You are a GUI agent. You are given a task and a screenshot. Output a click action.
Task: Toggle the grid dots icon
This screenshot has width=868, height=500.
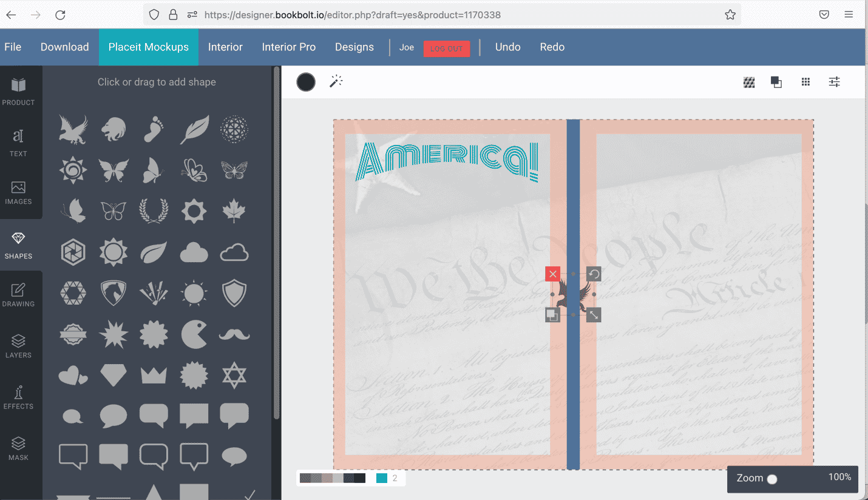coord(805,82)
